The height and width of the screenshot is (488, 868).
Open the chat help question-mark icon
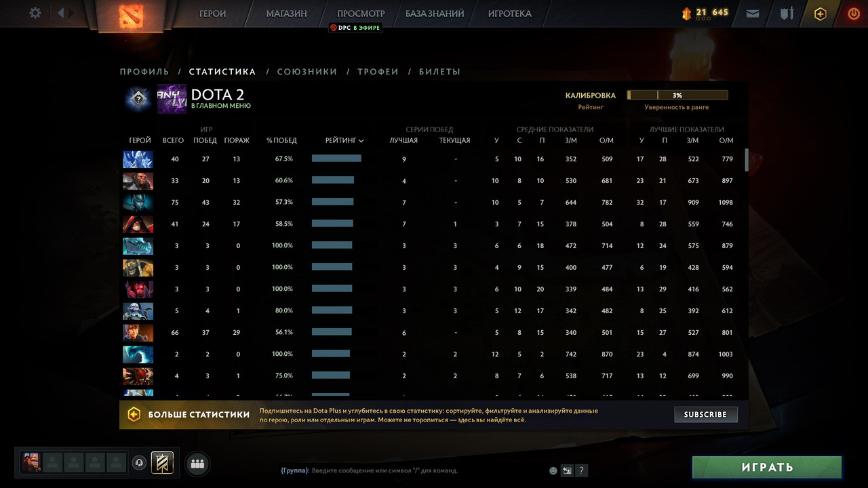(581, 470)
